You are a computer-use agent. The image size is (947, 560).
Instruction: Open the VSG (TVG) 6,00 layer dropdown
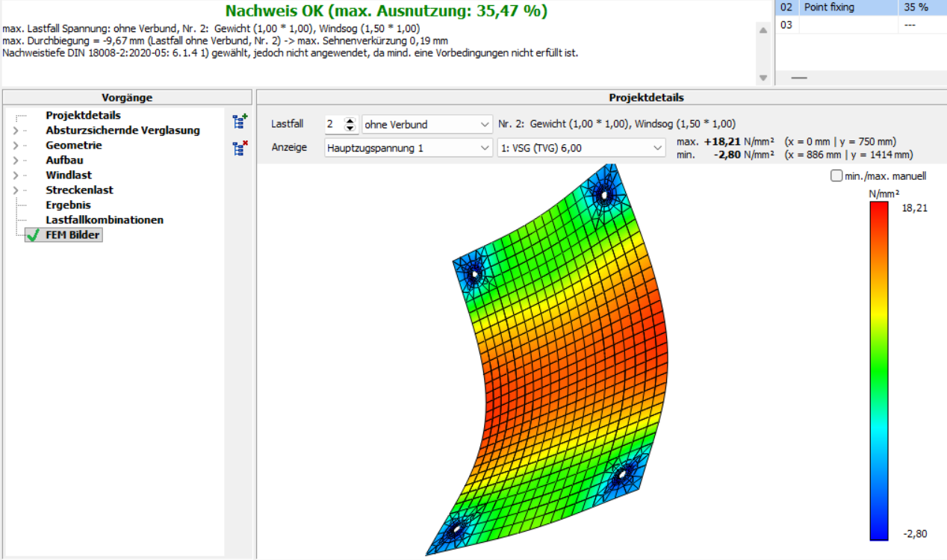coord(581,148)
